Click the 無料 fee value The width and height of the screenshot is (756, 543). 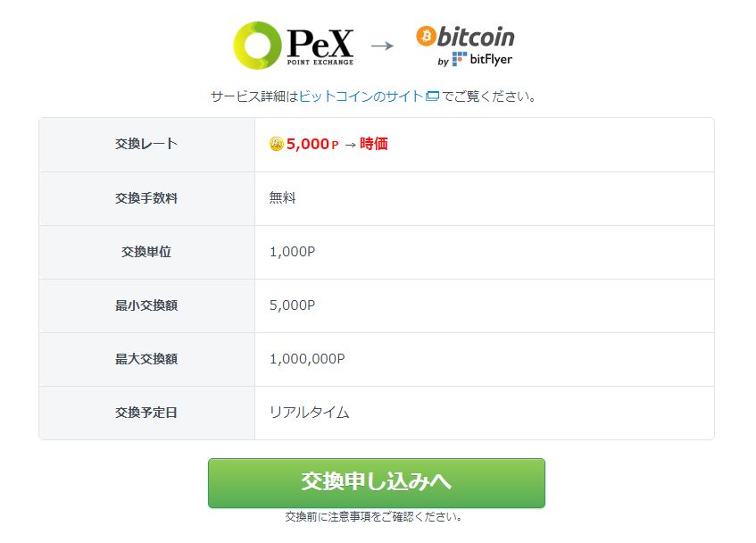[283, 197]
